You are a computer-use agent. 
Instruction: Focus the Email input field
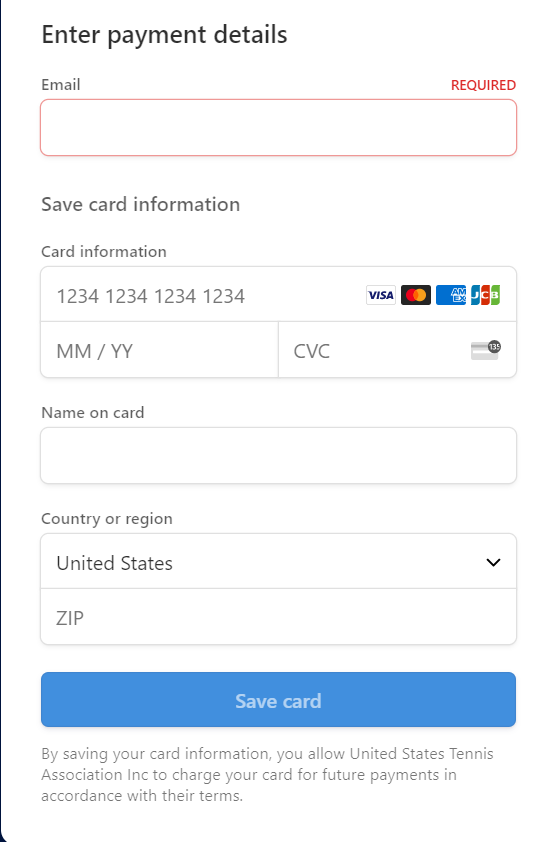tap(278, 128)
